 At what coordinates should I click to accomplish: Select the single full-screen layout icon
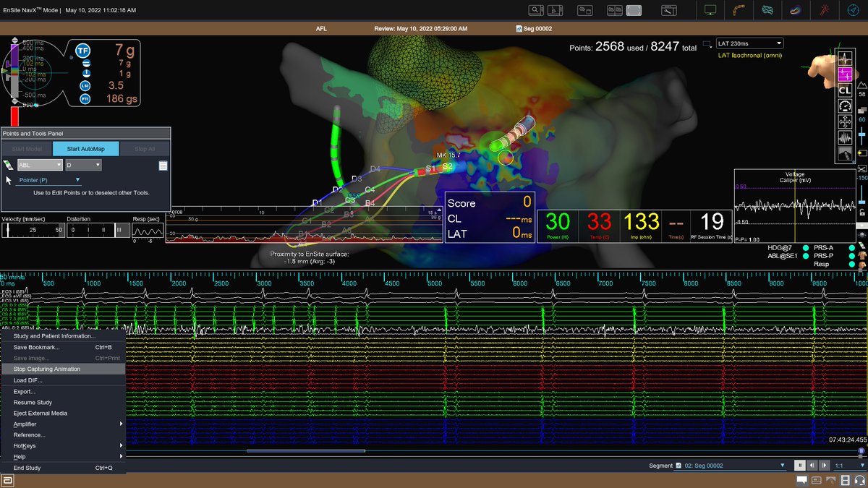tap(634, 10)
